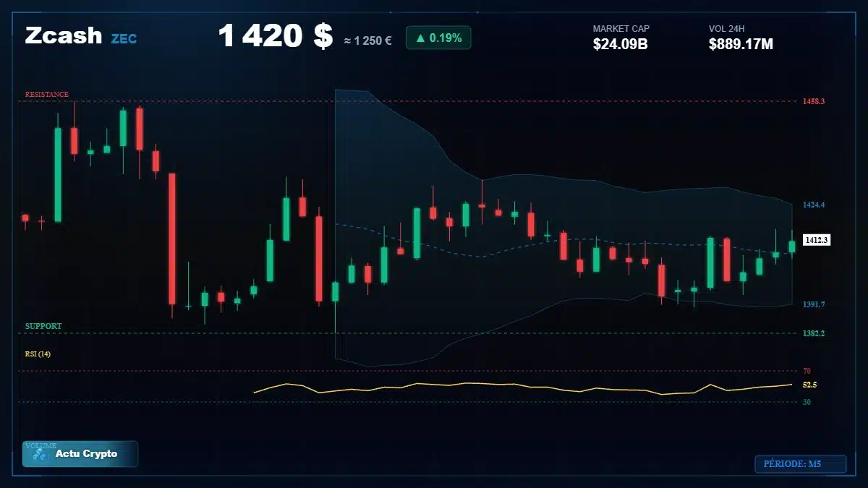Image resolution: width=868 pixels, height=488 pixels.
Task: Click the $889.17M volume value
Action: 741,44
